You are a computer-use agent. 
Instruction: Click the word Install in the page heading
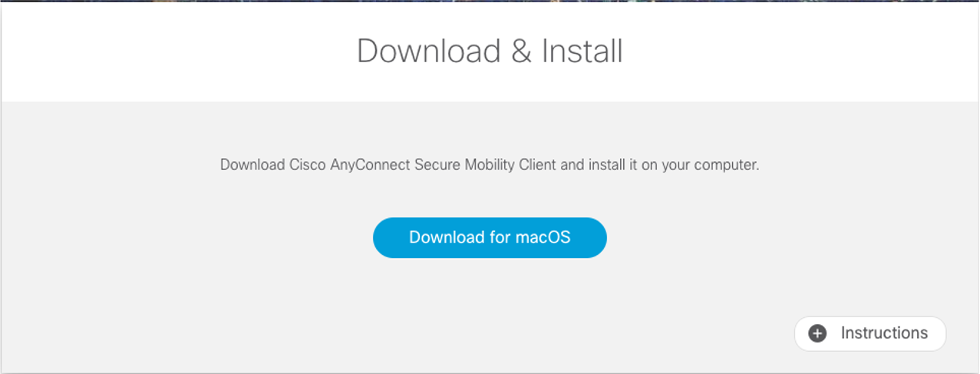(582, 51)
